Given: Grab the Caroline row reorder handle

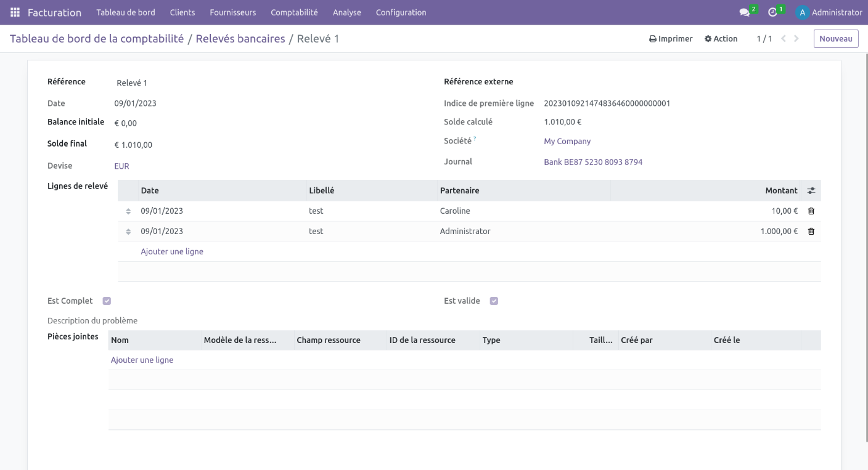Looking at the screenshot, I should pos(128,211).
